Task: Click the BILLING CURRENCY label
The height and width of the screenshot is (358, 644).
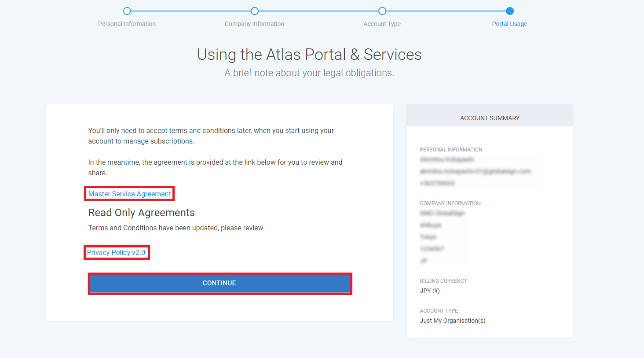Action: [x=443, y=281]
